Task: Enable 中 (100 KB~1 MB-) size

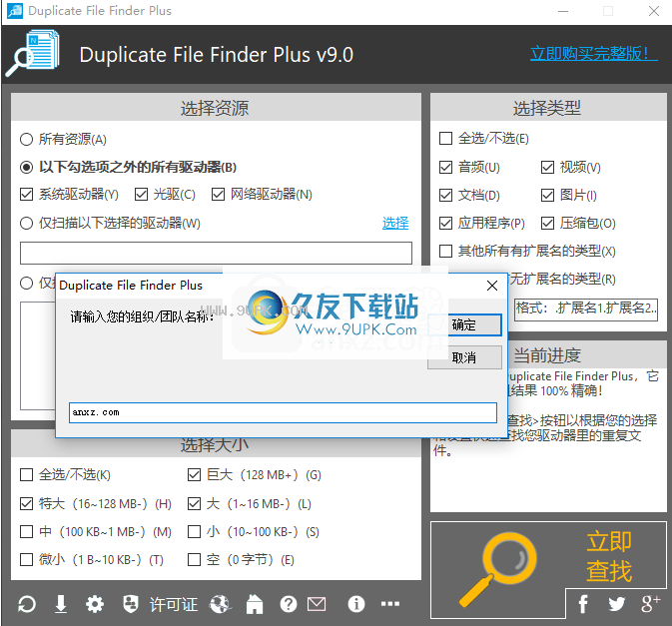Action: (x=27, y=532)
